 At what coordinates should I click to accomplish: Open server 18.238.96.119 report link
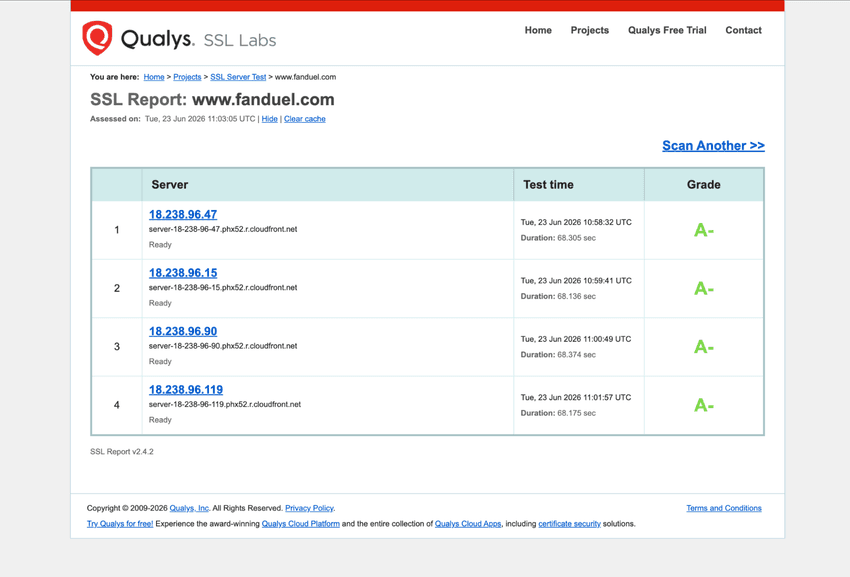pyautogui.click(x=186, y=389)
